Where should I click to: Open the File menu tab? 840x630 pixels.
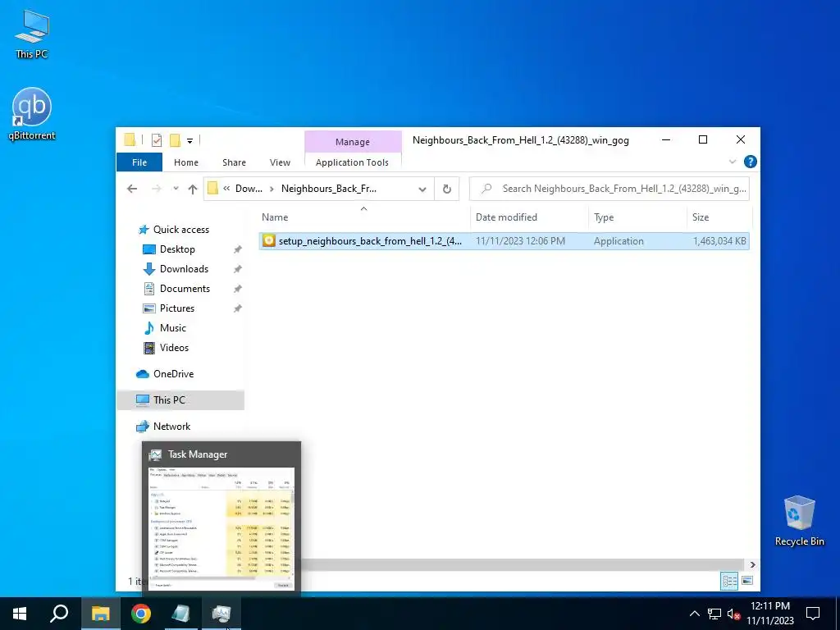pyautogui.click(x=139, y=162)
